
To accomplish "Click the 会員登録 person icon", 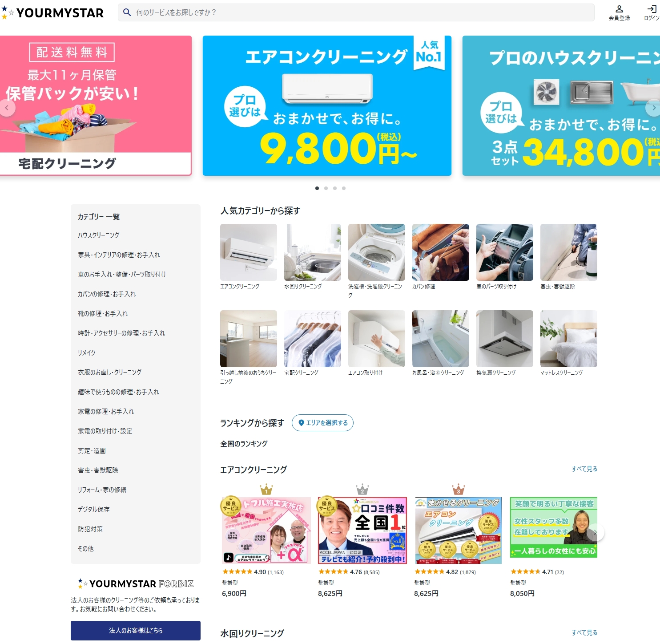I will point(619,9).
